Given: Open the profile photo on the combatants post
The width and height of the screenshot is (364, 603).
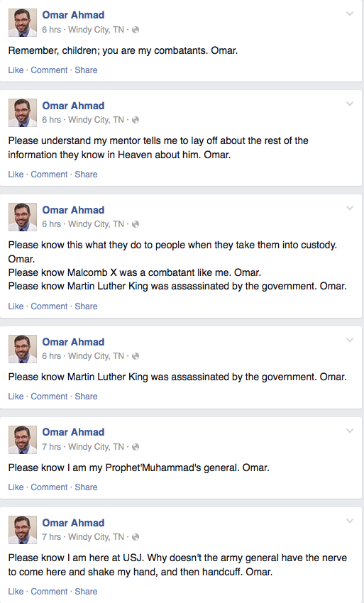Looking at the screenshot, I should (23, 23).
